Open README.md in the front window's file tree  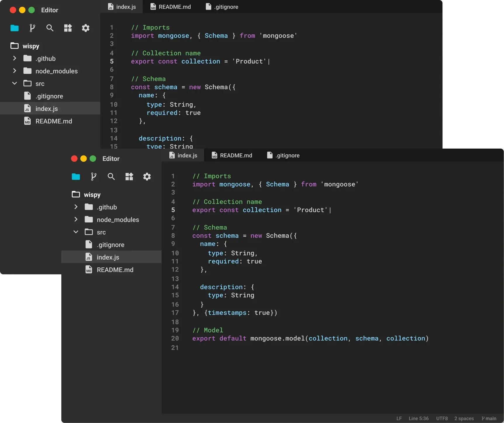coord(115,270)
